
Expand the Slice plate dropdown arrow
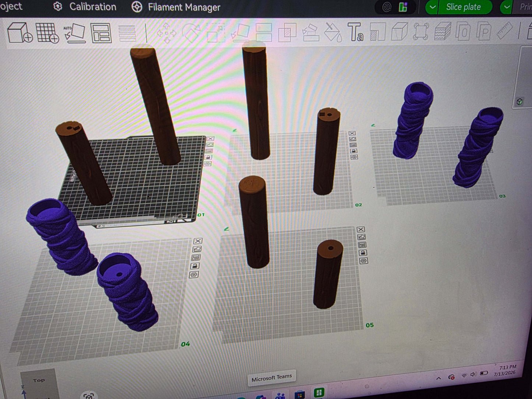(432, 7)
